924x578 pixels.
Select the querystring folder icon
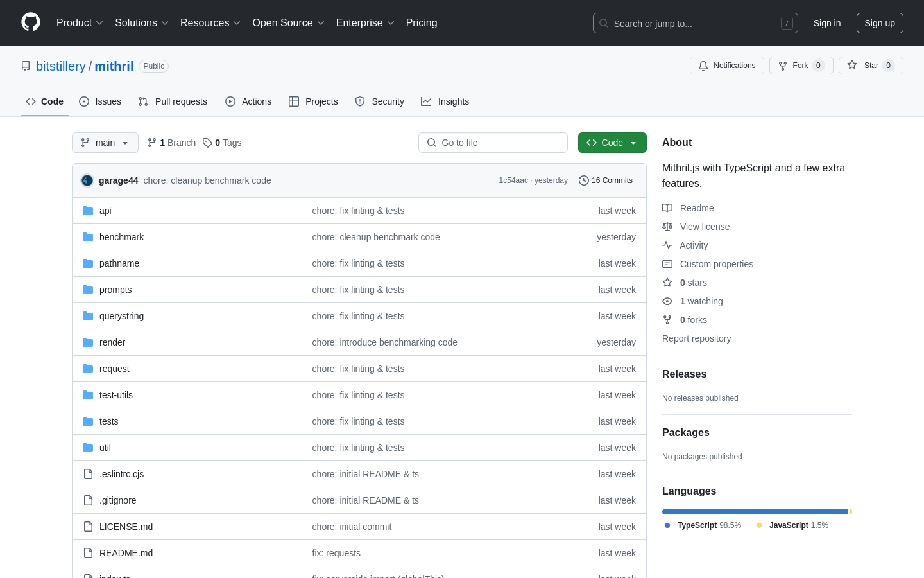[x=88, y=316]
